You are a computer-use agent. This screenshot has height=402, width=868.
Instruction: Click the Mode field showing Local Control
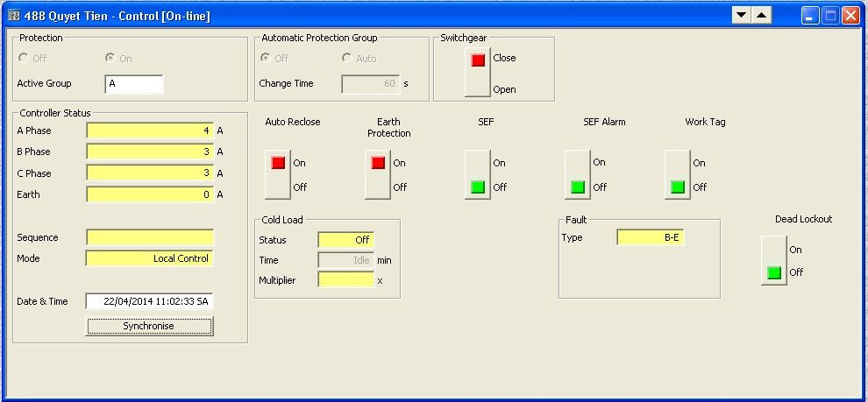coord(149,258)
